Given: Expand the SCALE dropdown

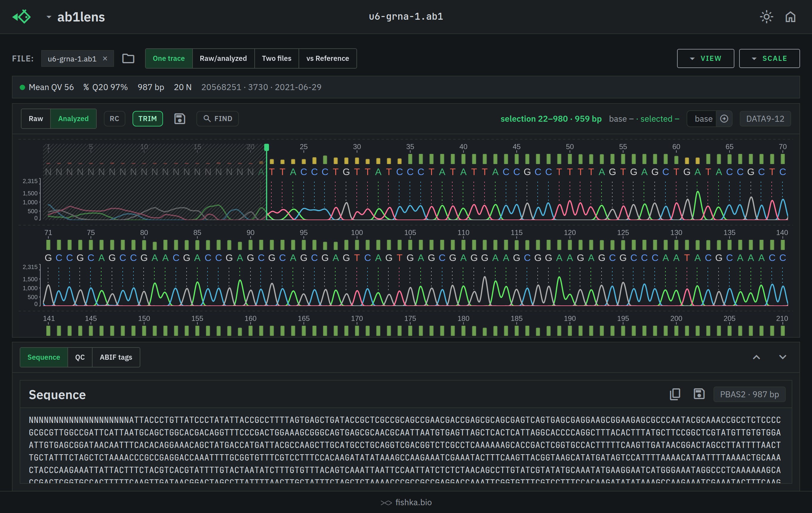Looking at the screenshot, I should (x=769, y=59).
